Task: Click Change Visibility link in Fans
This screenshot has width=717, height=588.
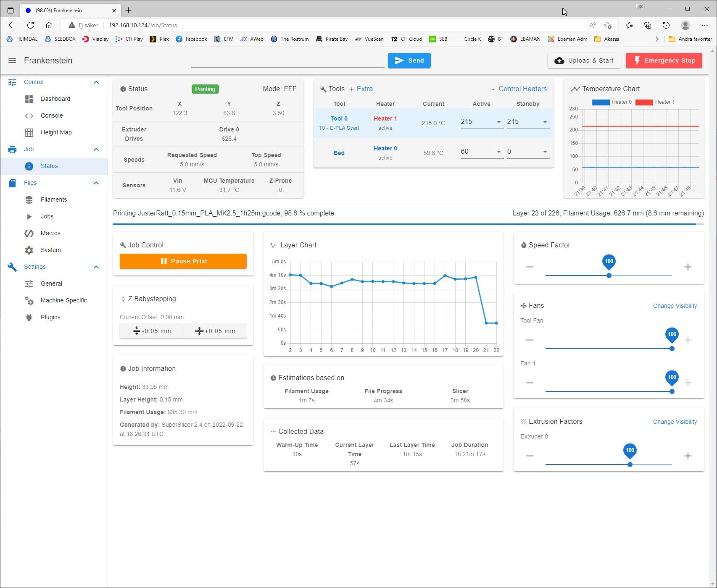Action: [675, 306]
